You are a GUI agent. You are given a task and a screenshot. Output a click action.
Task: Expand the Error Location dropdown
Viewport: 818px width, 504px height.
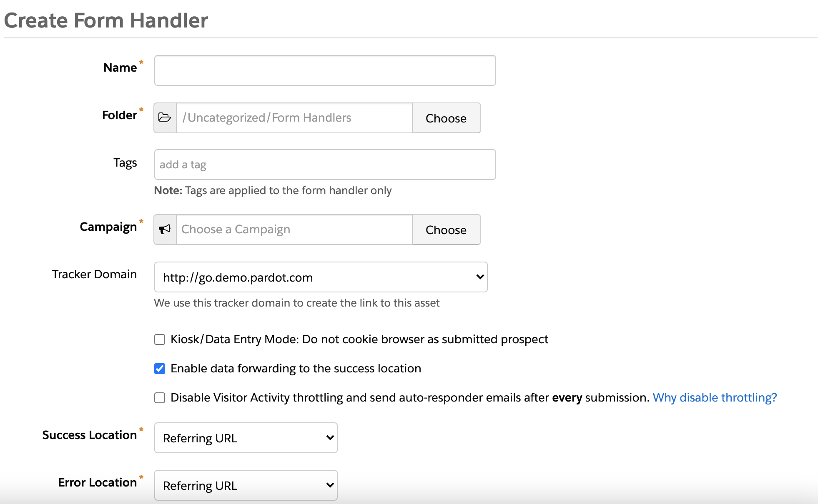coord(246,485)
